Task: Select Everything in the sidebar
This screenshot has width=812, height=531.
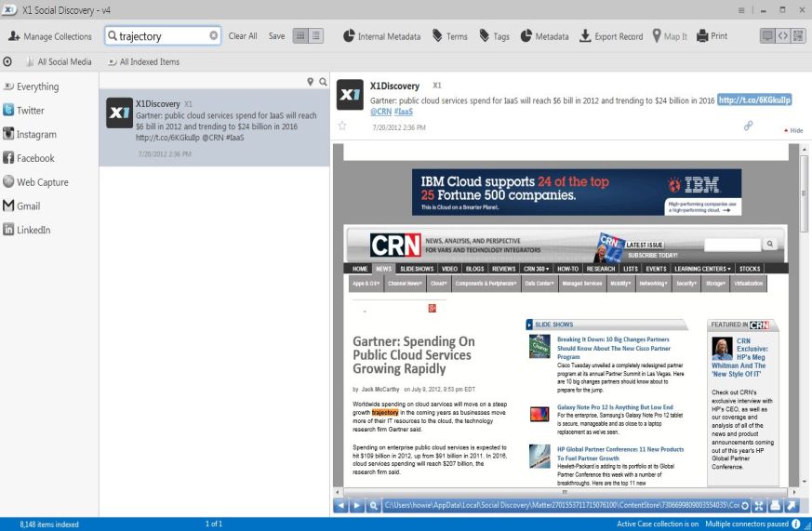Action: [31, 86]
